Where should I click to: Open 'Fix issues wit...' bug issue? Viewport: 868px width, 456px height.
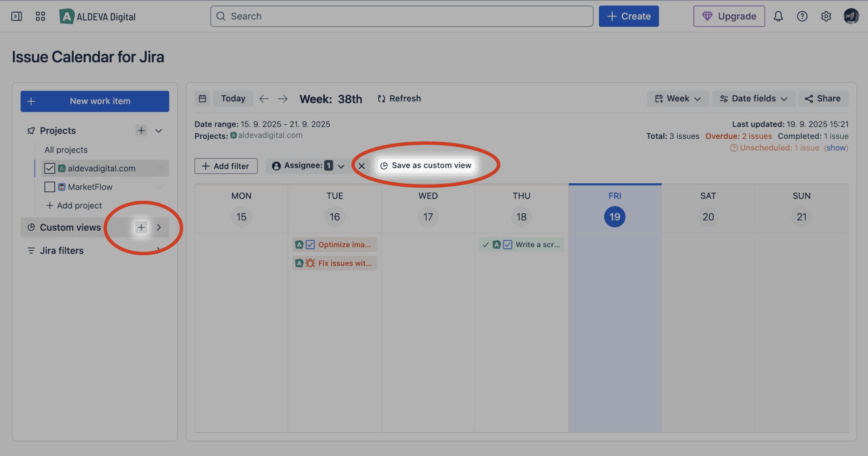[x=335, y=263]
